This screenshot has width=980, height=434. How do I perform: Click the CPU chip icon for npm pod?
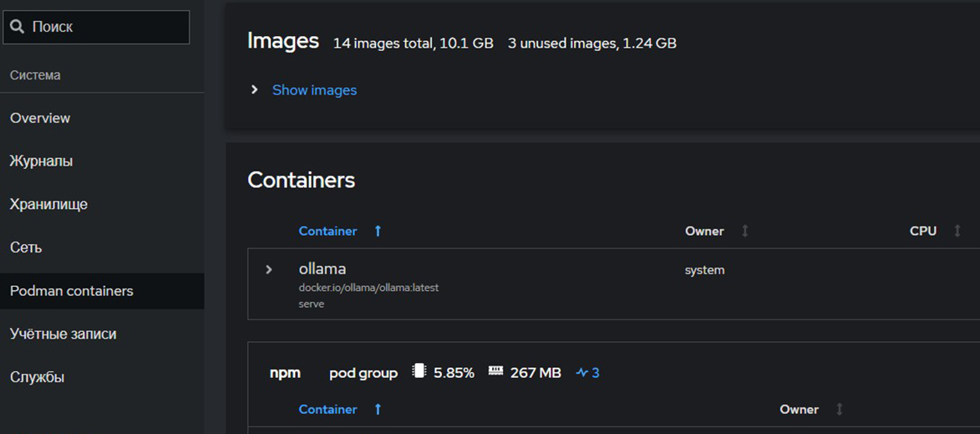[419, 371]
